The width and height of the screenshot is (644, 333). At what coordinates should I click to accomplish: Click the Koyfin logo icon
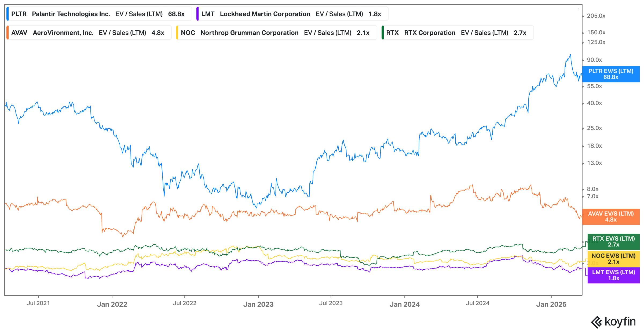pos(597,322)
